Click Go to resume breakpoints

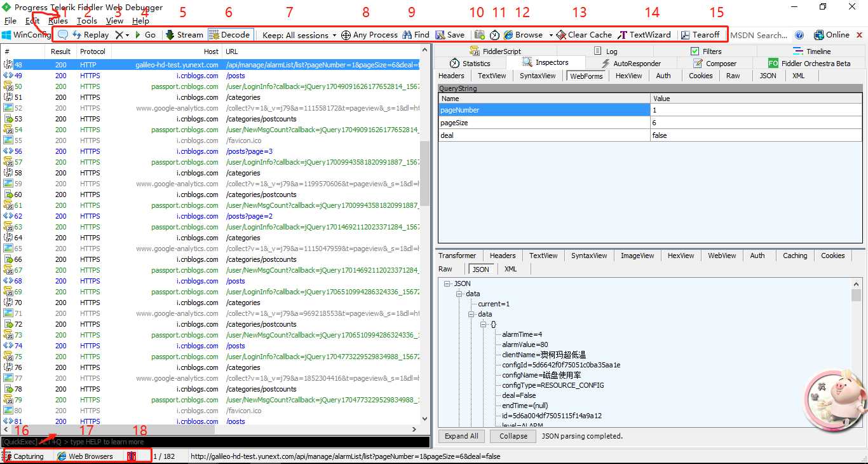pyautogui.click(x=145, y=35)
